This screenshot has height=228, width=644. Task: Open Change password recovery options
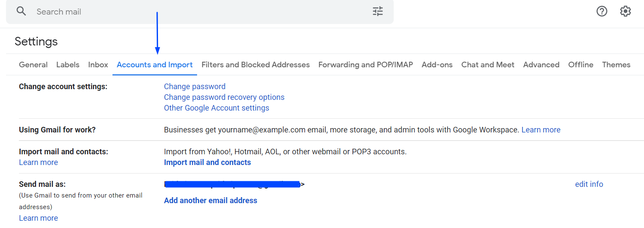pos(224,97)
